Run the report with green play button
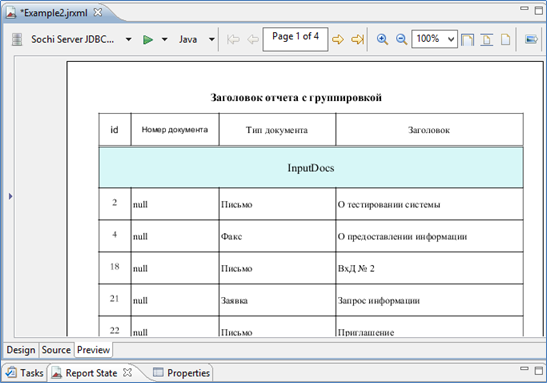The height and width of the screenshot is (383, 547). [148, 39]
